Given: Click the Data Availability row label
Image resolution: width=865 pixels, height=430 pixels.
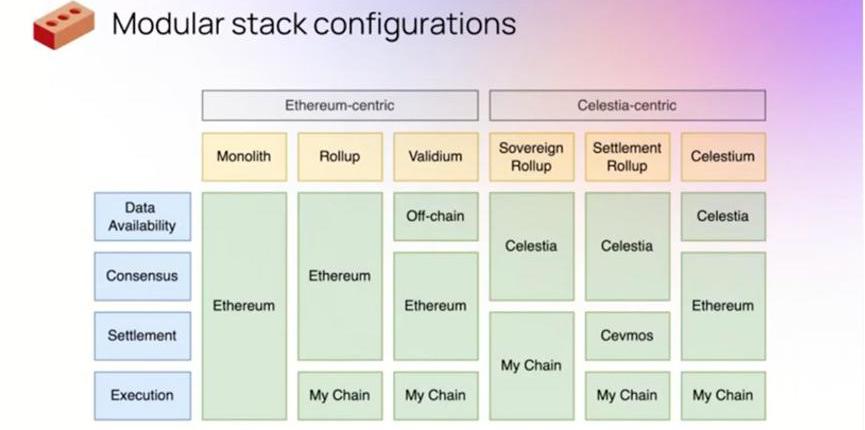Looking at the screenshot, I should pyautogui.click(x=142, y=216).
